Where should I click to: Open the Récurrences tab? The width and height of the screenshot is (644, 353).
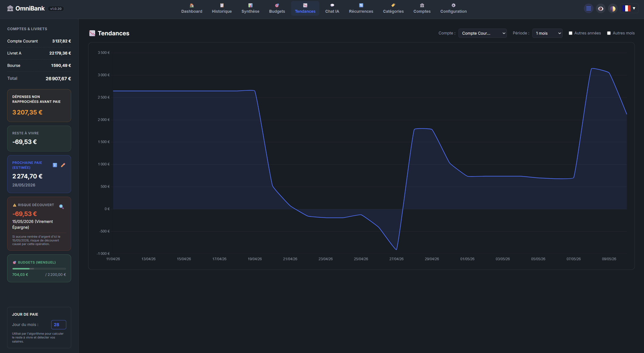point(361,8)
